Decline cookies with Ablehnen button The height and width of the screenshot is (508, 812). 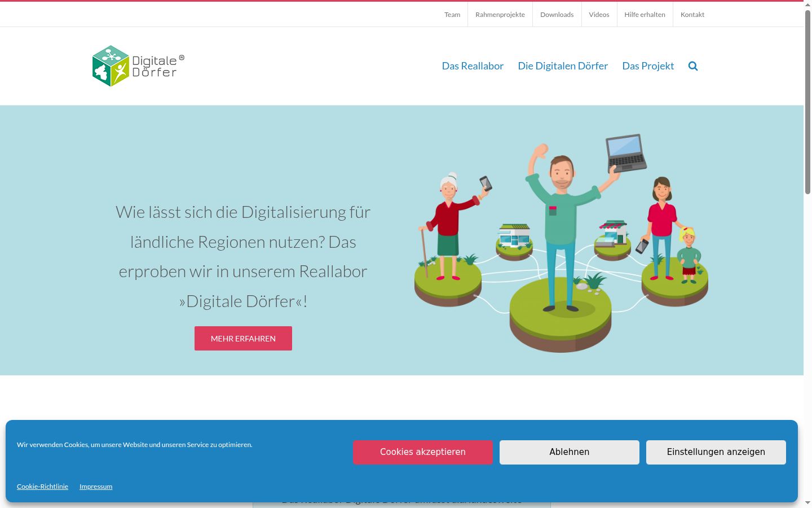tap(570, 452)
